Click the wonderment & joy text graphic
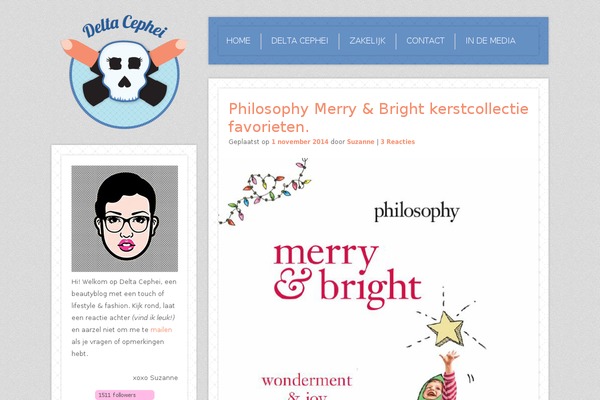 (x=307, y=387)
